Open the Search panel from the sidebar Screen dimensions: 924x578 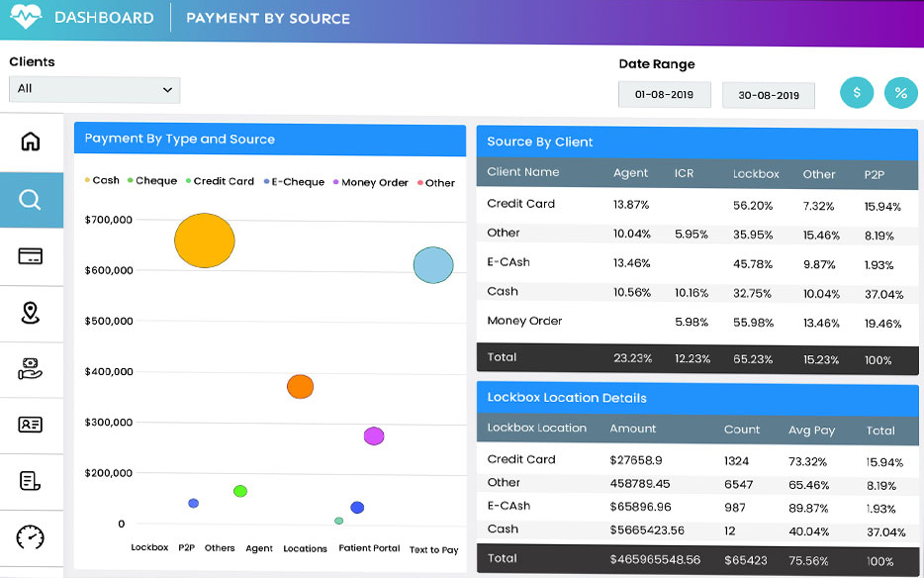(x=32, y=198)
